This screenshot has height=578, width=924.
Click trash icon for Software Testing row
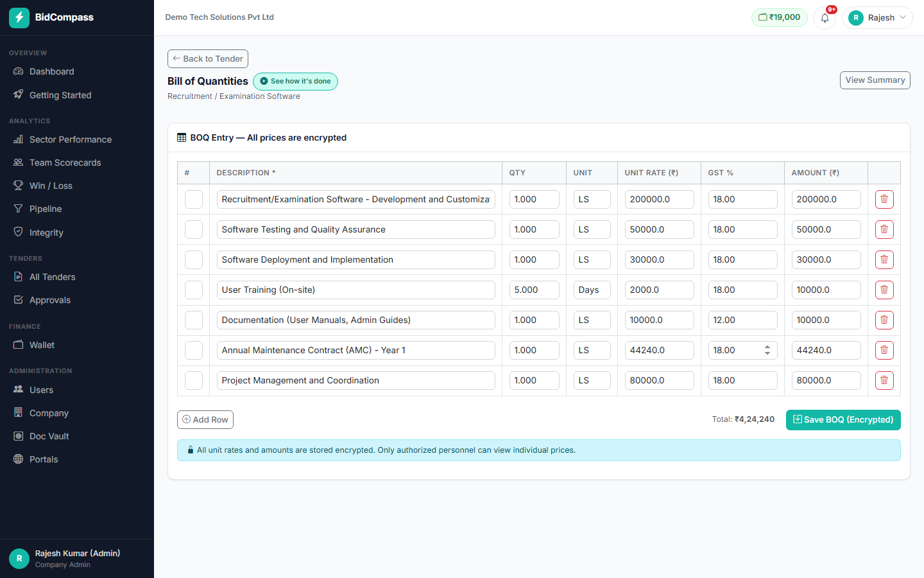pyautogui.click(x=884, y=229)
